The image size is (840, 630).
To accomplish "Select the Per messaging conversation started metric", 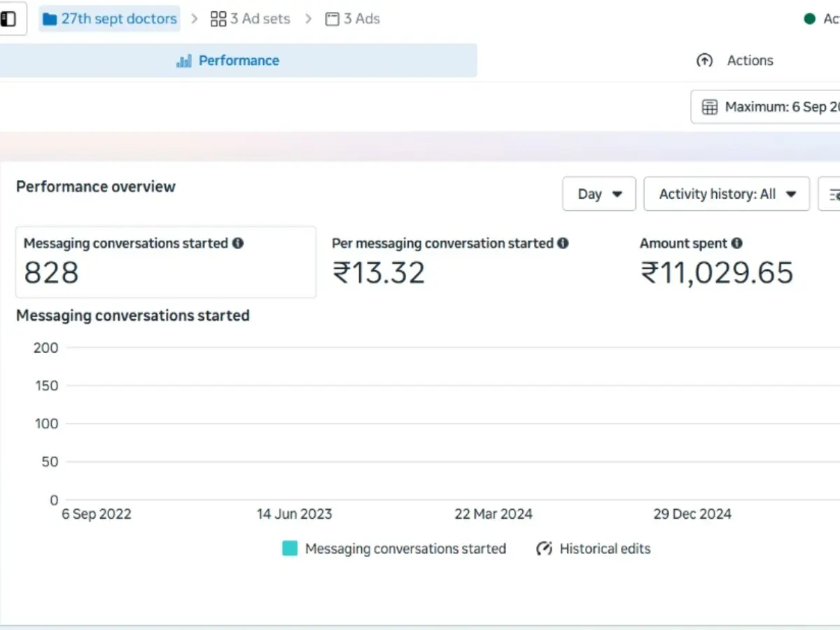I will point(449,262).
